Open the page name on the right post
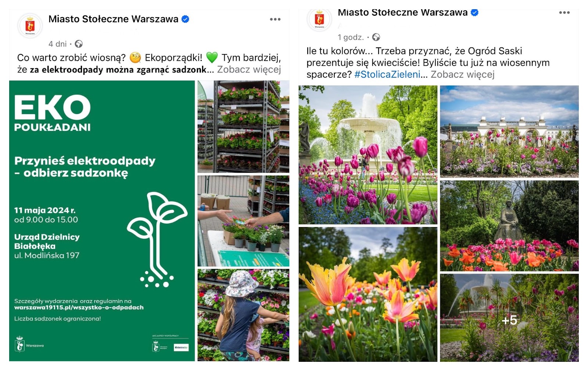The height and width of the screenshot is (371, 588). [x=402, y=12]
